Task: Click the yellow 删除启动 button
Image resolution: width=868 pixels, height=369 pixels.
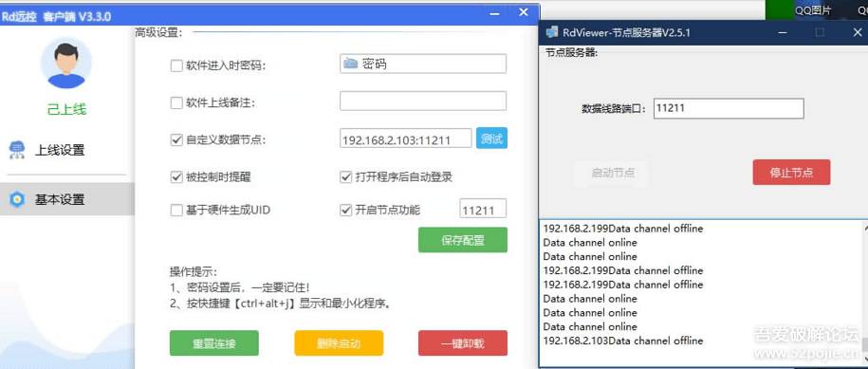Action: tap(339, 343)
